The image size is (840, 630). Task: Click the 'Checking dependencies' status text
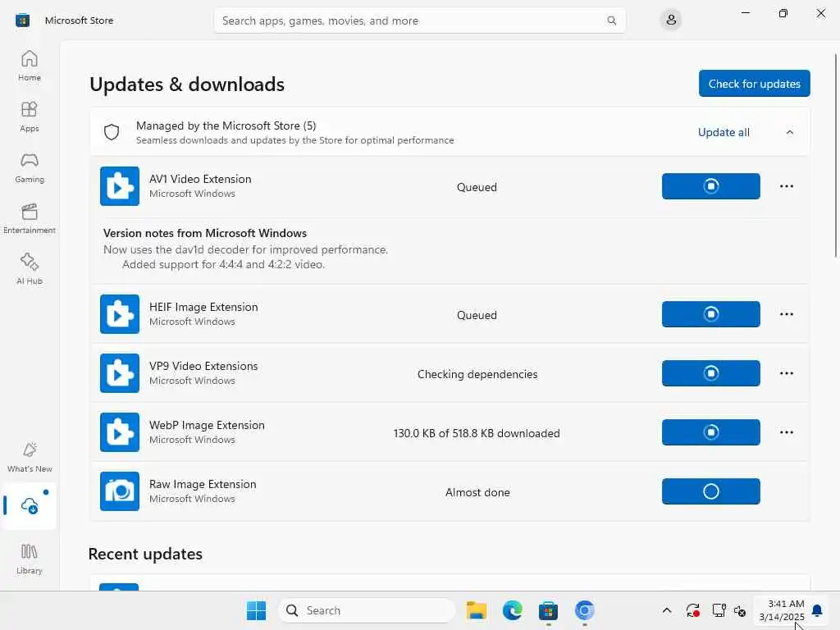[x=477, y=374]
